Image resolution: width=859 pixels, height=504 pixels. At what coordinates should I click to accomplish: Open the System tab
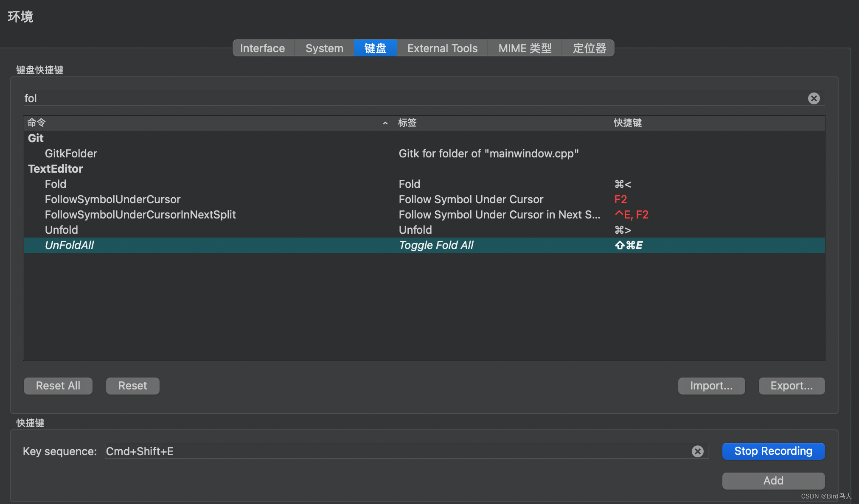coord(324,48)
